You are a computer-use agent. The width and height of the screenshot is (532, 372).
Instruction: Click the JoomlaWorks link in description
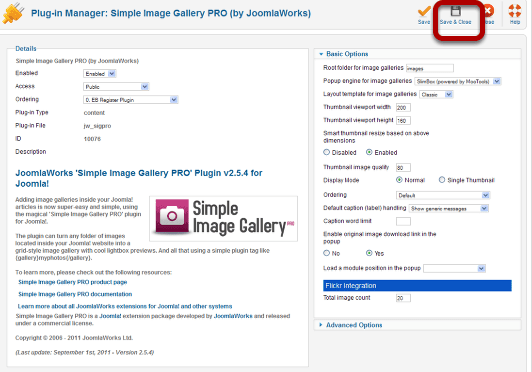click(x=233, y=316)
